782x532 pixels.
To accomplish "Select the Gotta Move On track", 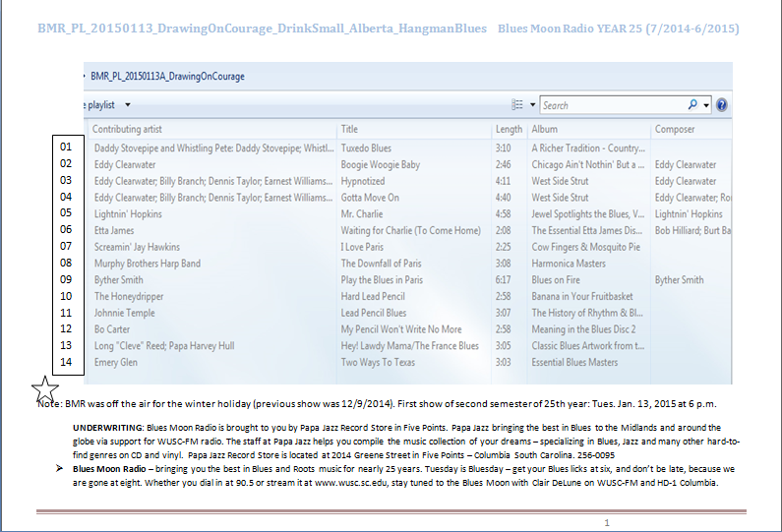I will point(370,198).
